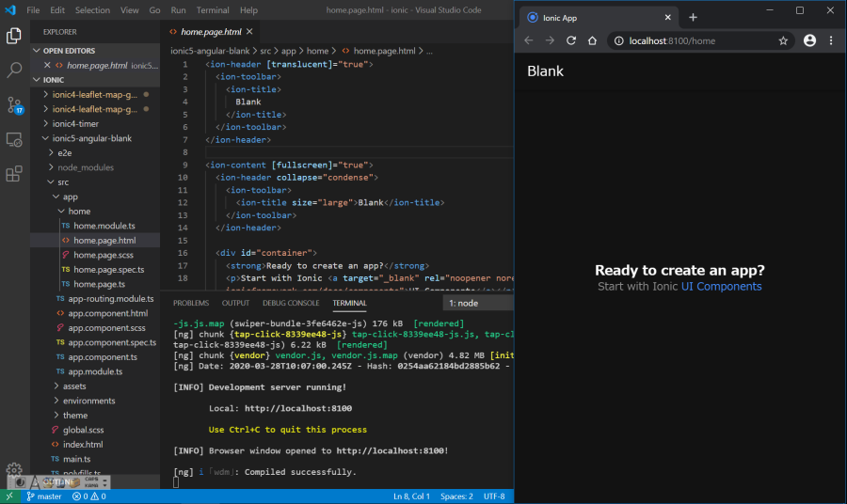Click the browser reload button
The width and height of the screenshot is (847, 504).
coord(570,40)
